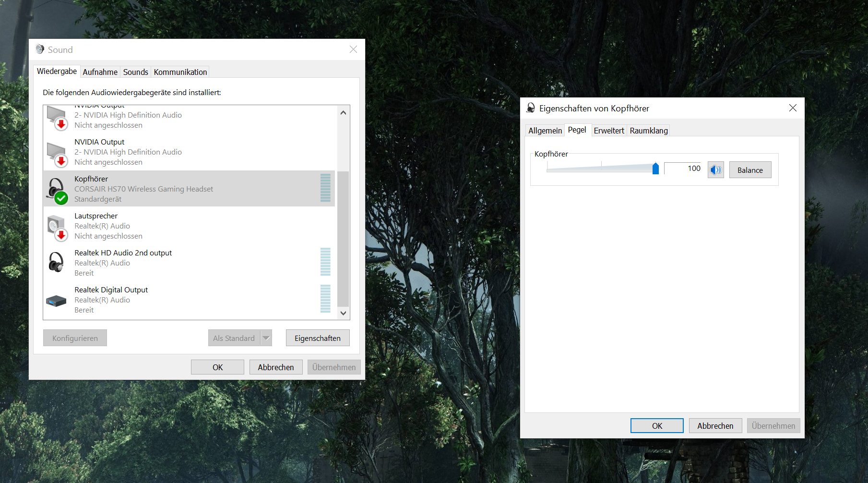Confirm the Sound window with OK
The width and height of the screenshot is (868, 483).
[x=217, y=367]
